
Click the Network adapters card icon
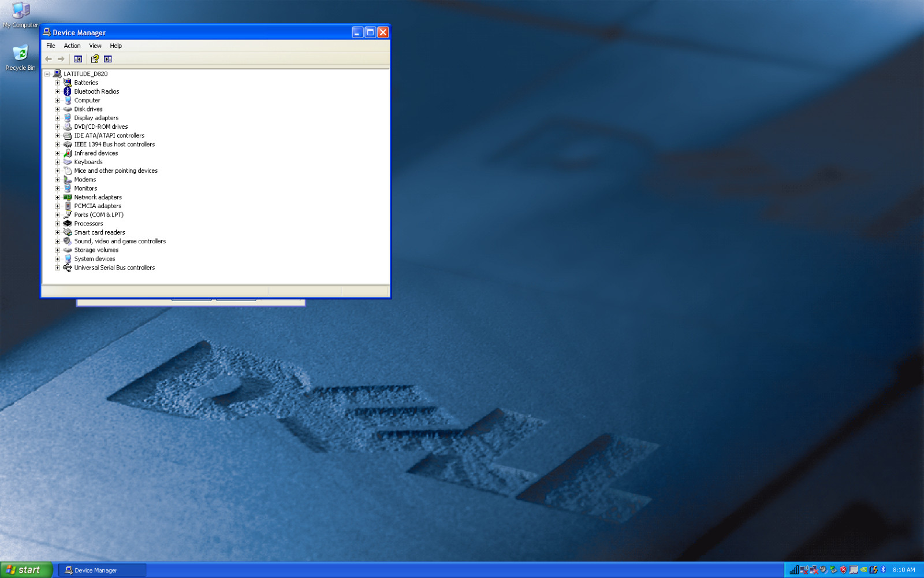point(68,197)
